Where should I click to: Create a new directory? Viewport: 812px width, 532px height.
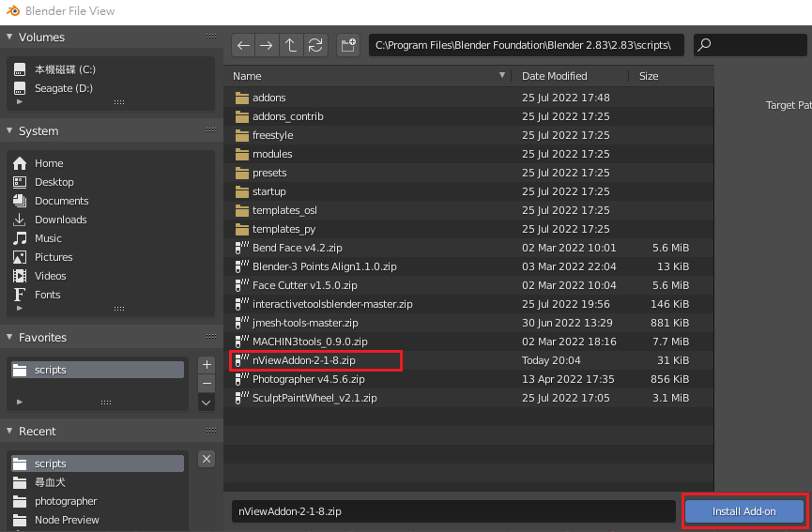pos(348,46)
